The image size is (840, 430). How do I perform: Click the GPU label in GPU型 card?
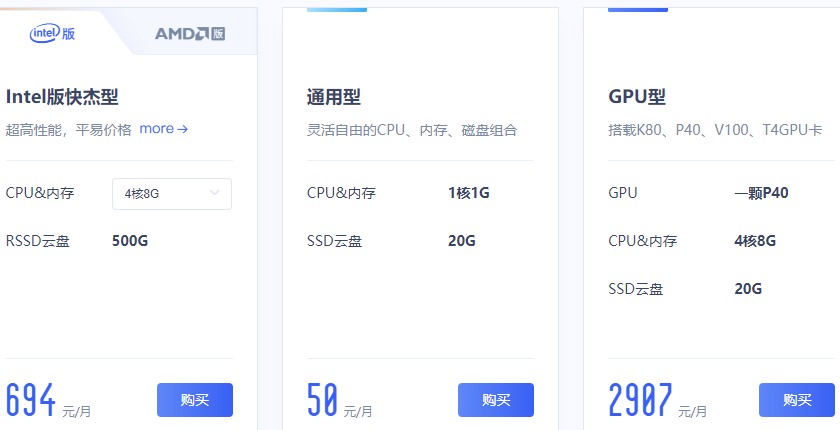(x=622, y=193)
